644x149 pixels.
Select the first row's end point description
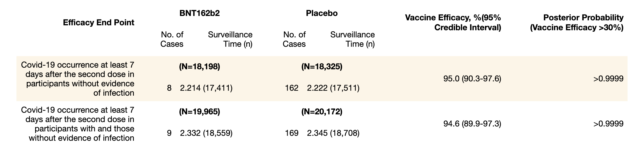[78, 79]
